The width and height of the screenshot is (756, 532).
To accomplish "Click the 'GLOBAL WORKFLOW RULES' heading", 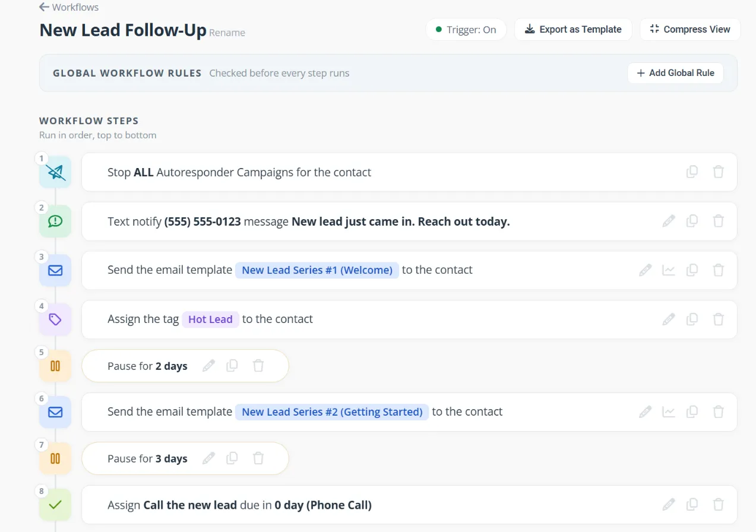I will pyautogui.click(x=127, y=73).
